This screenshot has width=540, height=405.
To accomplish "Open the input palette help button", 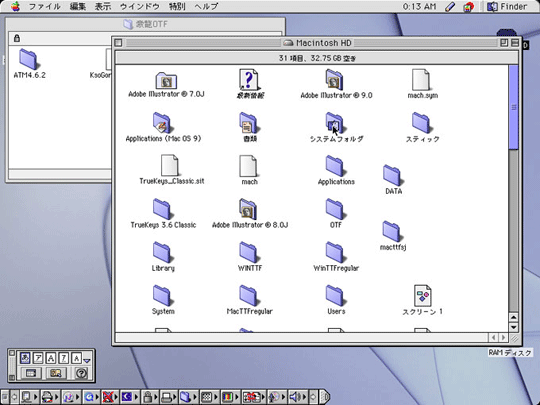I will click(81, 373).
